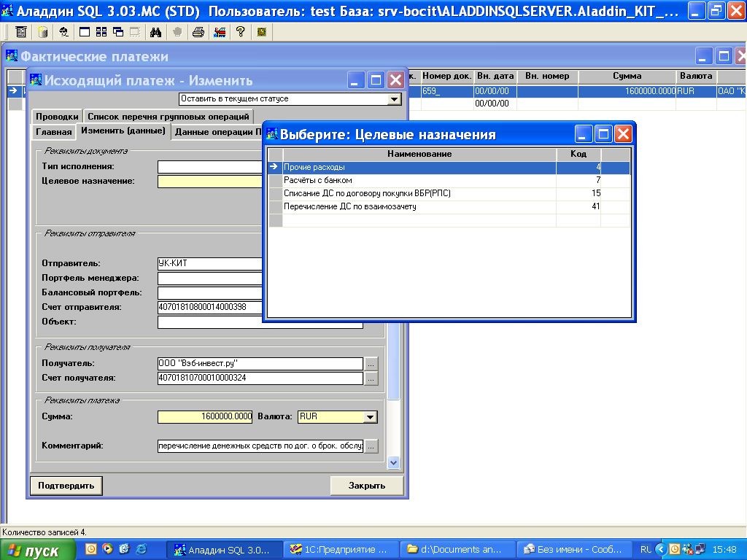Click the printer icon in toolbar
This screenshot has width=747, height=560.
pyautogui.click(x=198, y=32)
